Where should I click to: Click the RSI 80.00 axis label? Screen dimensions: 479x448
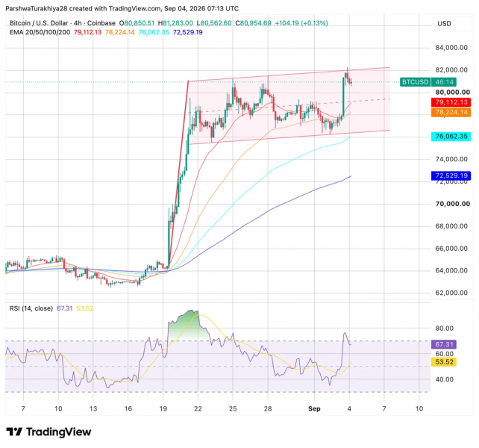click(444, 329)
